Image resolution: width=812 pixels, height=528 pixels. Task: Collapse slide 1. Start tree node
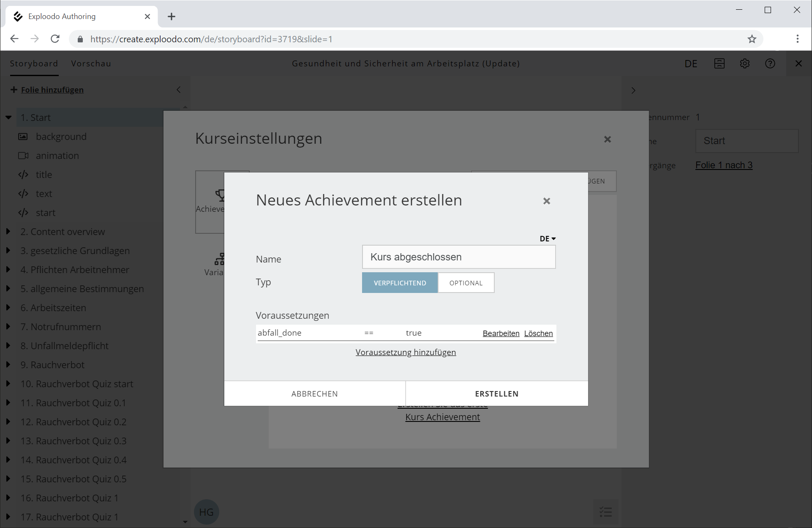click(x=8, y=118)
